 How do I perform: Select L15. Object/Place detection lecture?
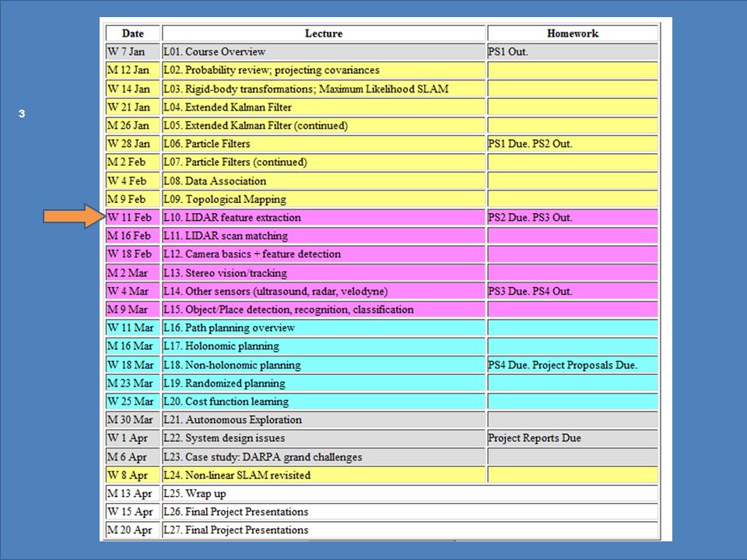[324, 310]
